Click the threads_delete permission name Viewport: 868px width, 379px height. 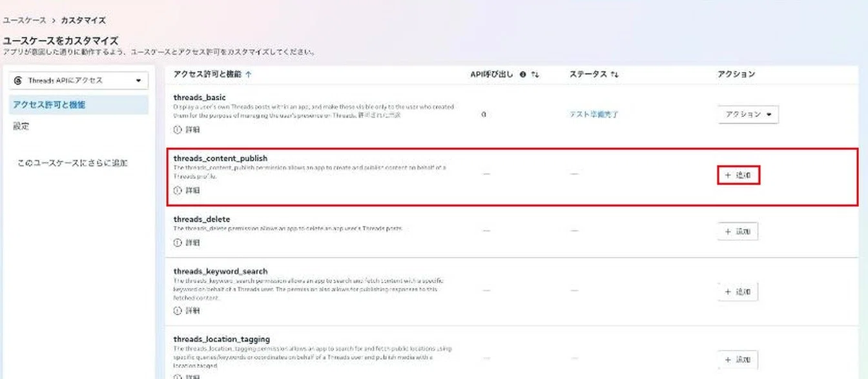(x=201, y=220)
